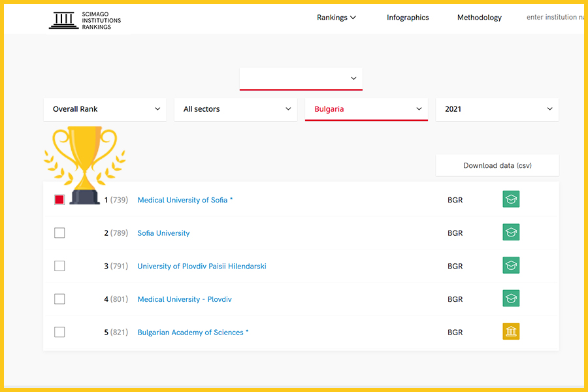Click the university icon for Sofia University

click(511, 232)
